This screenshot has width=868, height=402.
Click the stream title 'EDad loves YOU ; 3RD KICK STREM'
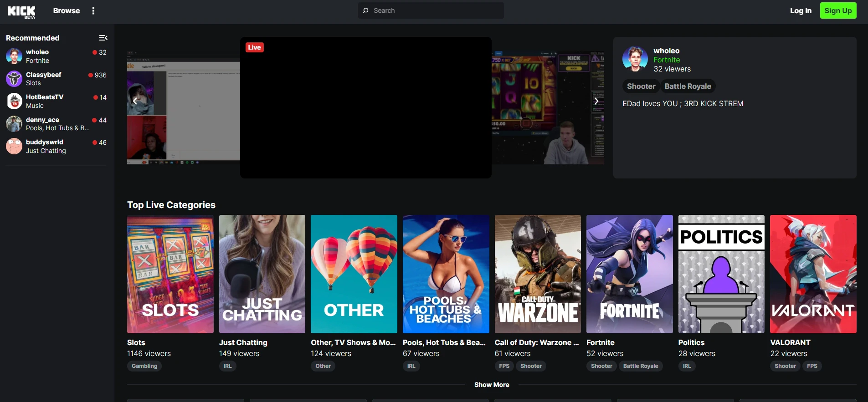683,103
